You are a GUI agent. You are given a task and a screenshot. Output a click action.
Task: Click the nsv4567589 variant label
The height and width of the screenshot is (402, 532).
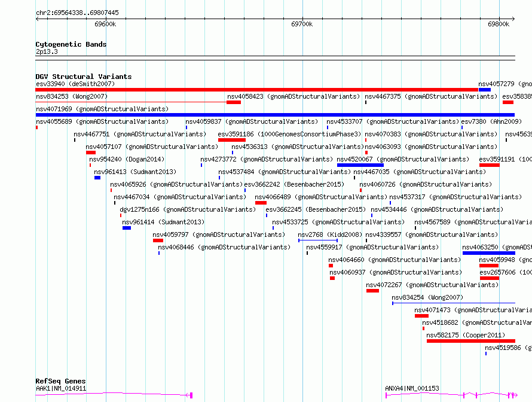pyautogui.click(x=473, y=222)
